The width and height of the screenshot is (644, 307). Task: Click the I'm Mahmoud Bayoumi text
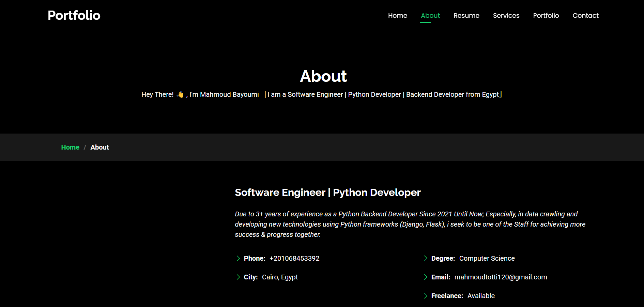tap(224, 94)
